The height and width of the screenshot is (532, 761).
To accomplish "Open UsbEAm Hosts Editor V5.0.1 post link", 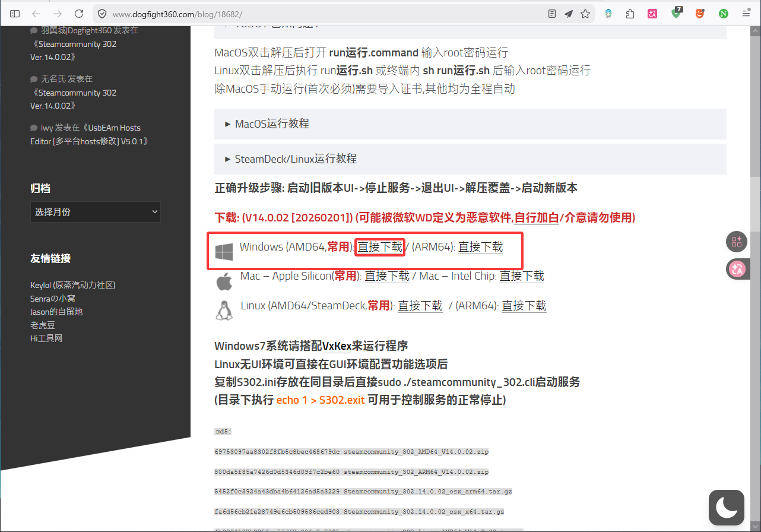I will (x=89, y=134).
